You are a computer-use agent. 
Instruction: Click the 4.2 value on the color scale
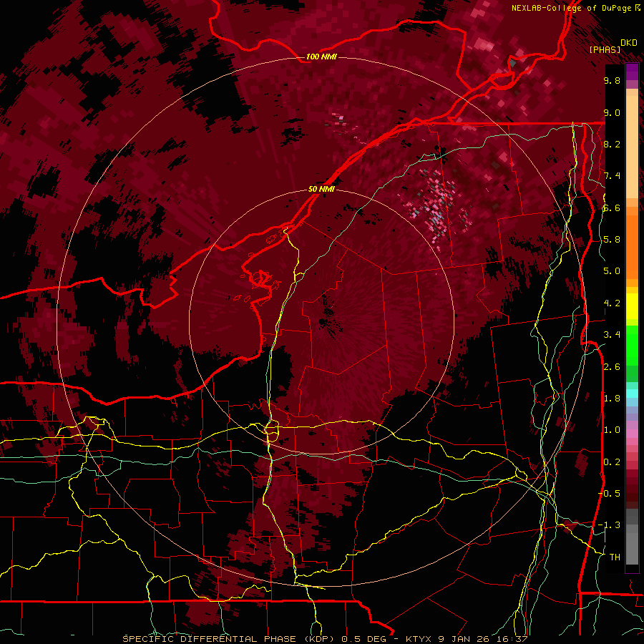click(612, 303)
